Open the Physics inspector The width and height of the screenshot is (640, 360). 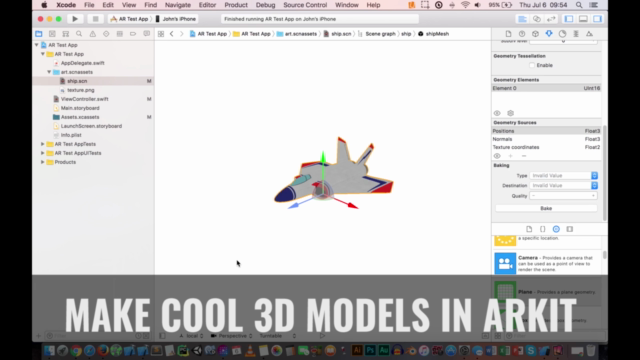(576, 34)
